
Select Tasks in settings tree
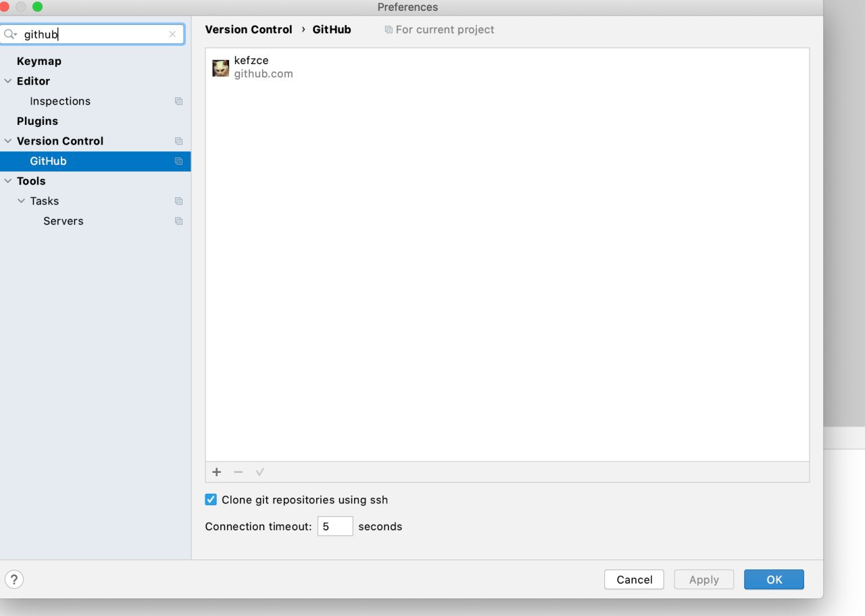pos(45,201)
